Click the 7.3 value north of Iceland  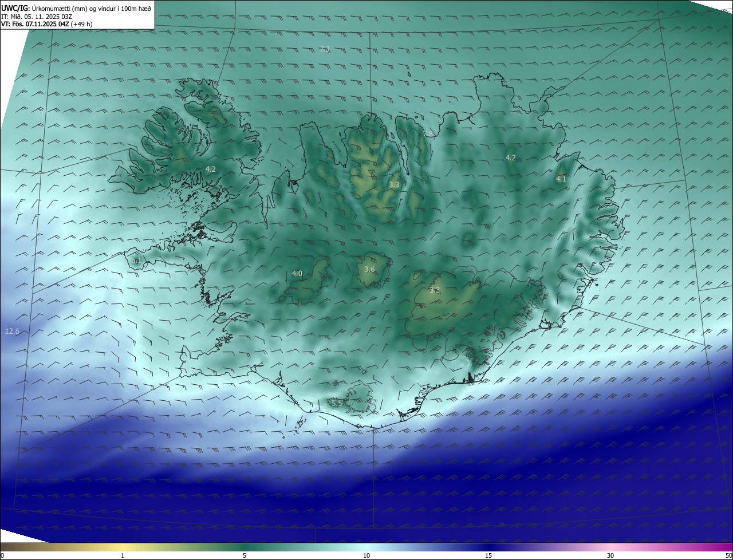[325, 49]
